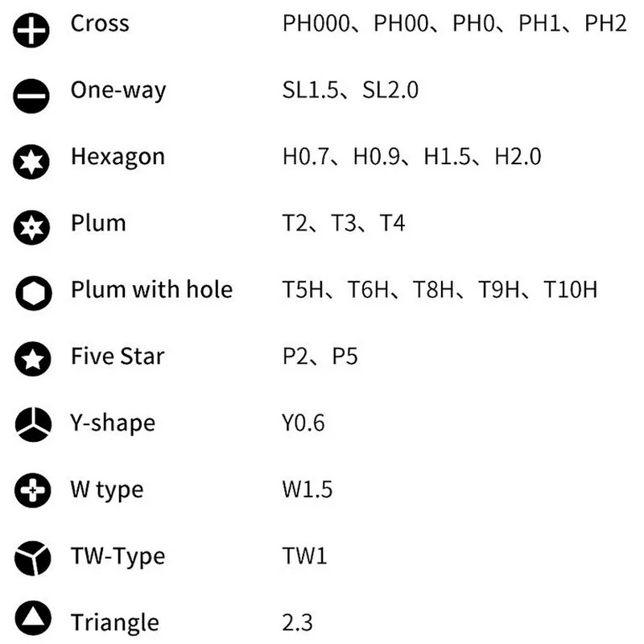Click the Cross screwdriver bit icon
This screenshot has width=644, height=644.
[33, 28]
